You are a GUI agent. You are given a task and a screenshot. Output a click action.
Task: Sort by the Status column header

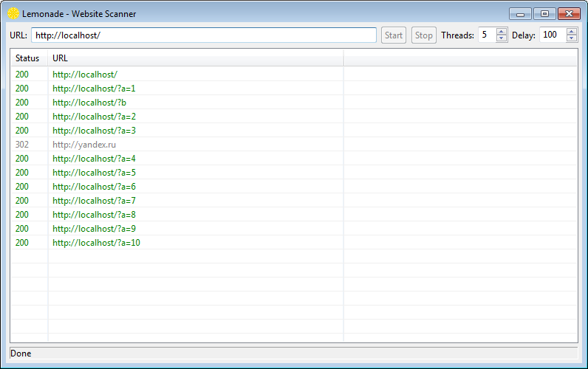[x=29, y=58]
